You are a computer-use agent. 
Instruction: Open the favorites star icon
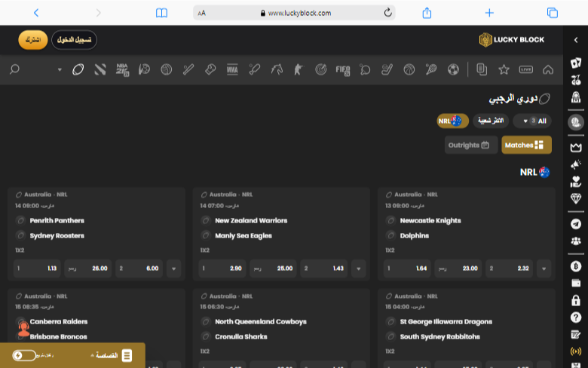[x=504, y=69]
